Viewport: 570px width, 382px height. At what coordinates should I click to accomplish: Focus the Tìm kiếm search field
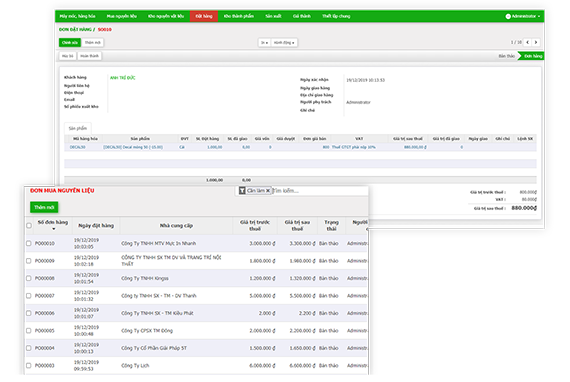pos(320,191)
